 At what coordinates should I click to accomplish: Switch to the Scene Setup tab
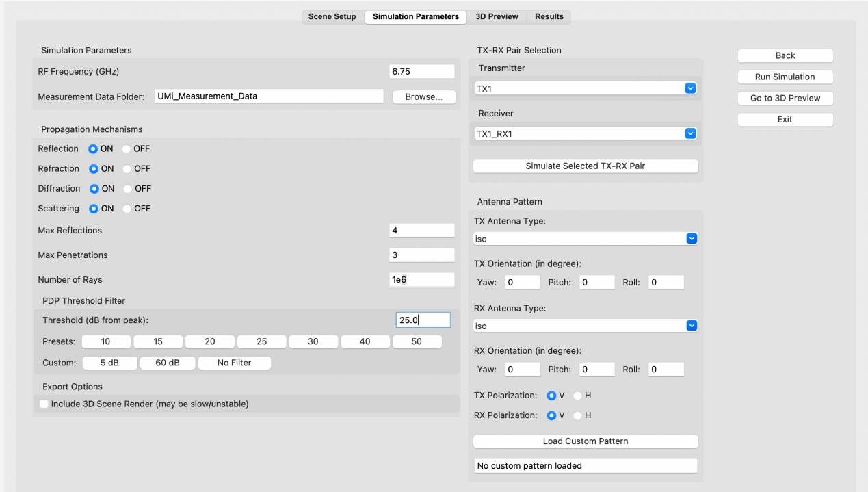pyautogui.click(x=332, y=16)
